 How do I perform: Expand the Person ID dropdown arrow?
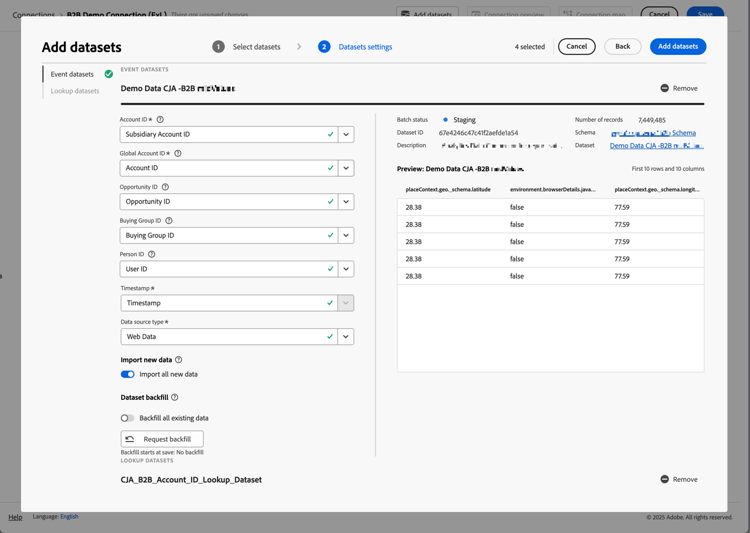click(x=346, y=269)
